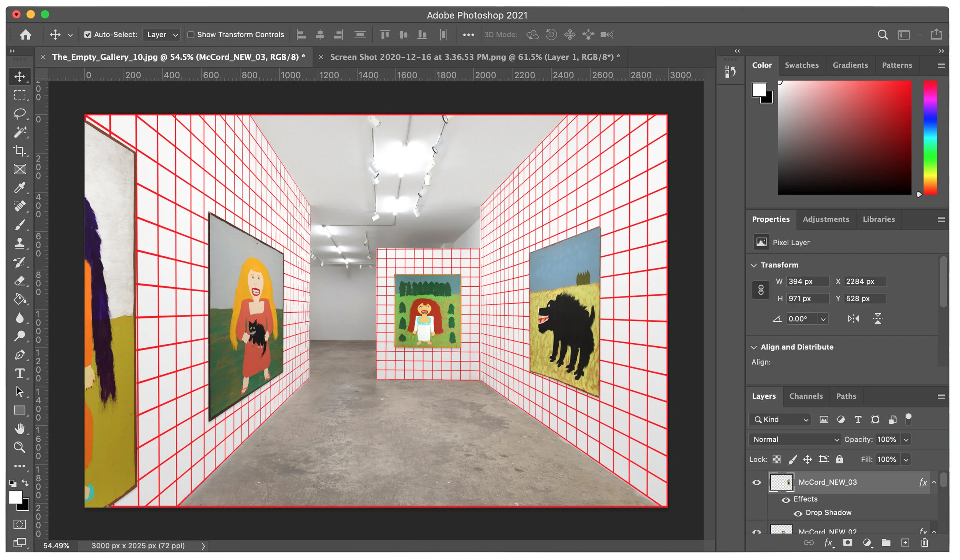The height and width of the screenshot is (560, 960).
Task: Enable Show Transform Controls checkbox
Action: point(190,35)
